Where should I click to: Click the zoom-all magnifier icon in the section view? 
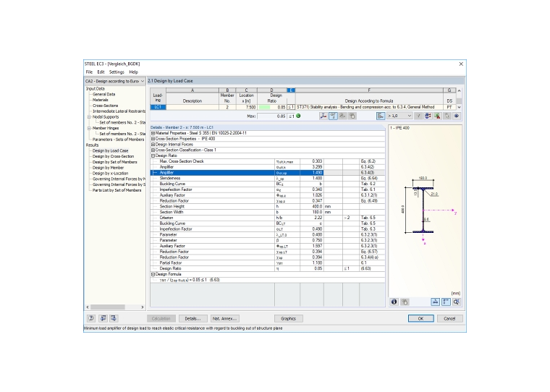tap(457, 302)
